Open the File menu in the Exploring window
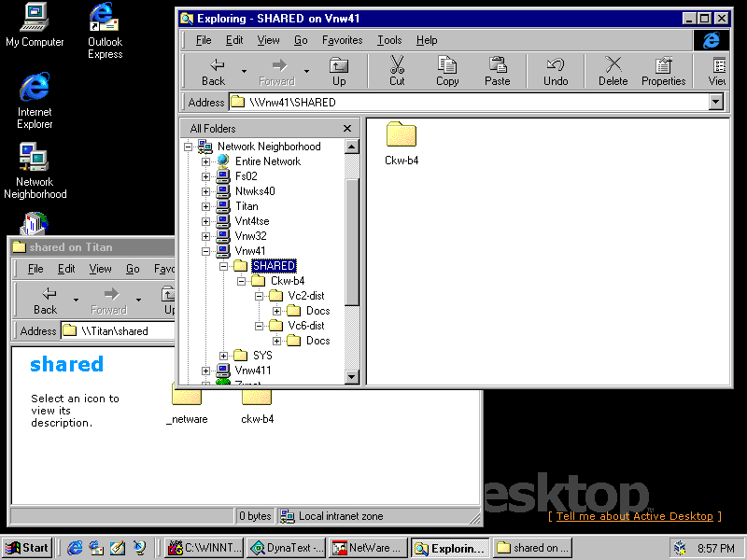747x560 pixels. 204,40
